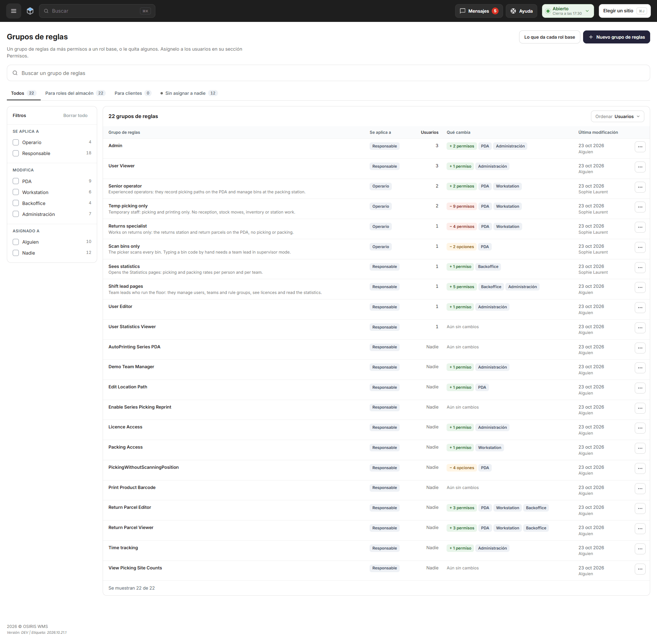
Task: Open row actions for Packing Access
Action: 640,448
